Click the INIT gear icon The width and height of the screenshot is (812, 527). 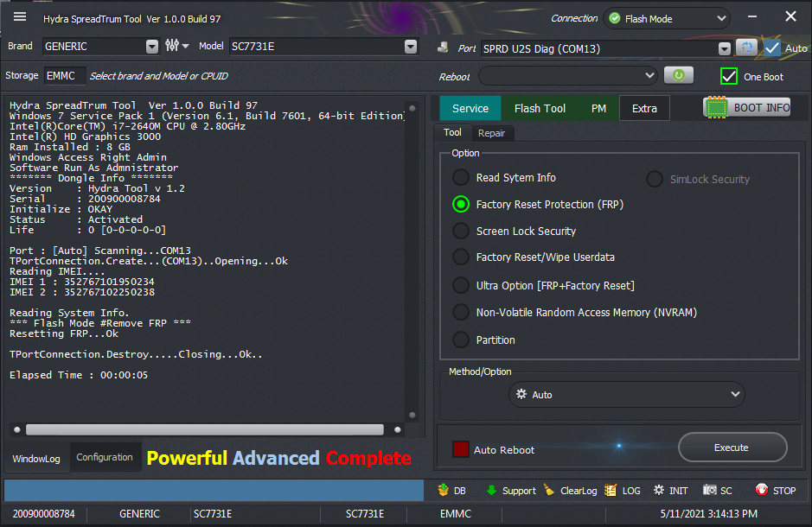659,490
